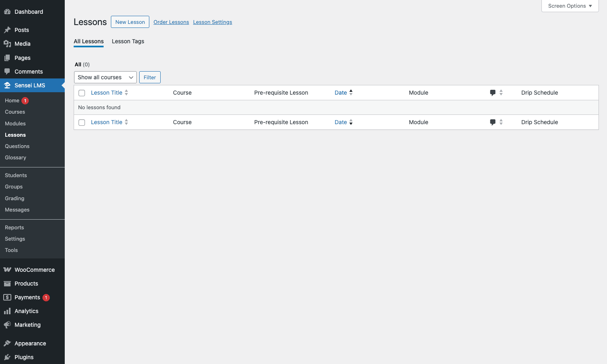
Task: Click the Comments bubble icon in sidebar
Action: [7, 72]
